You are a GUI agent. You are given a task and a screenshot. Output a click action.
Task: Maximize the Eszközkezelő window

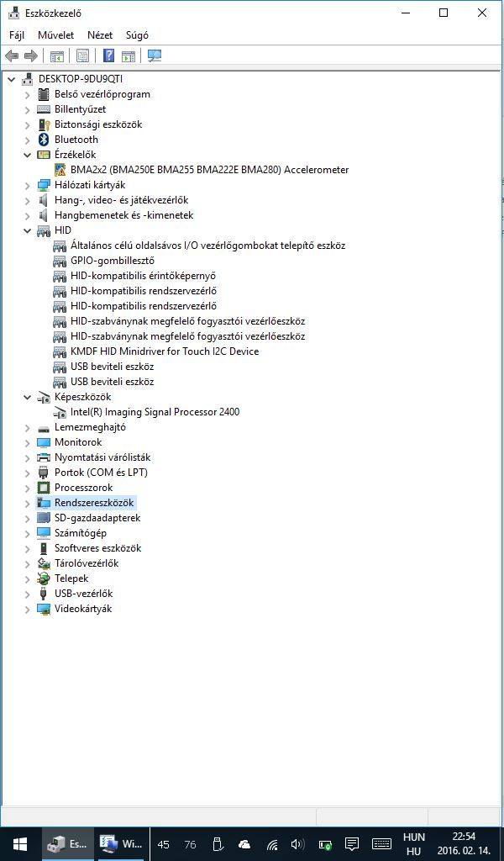click(444, 13)
